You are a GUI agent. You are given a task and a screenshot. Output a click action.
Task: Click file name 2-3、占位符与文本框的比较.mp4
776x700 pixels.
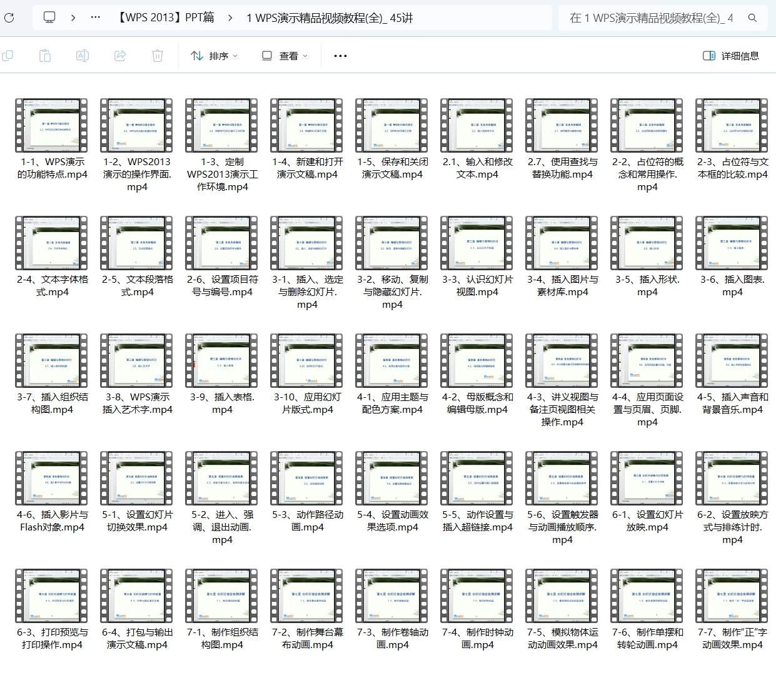click(732, 168)
